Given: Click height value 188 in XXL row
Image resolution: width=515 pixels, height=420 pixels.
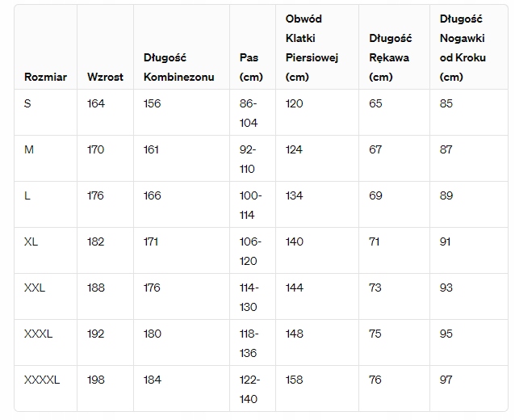Looking at the screenshot, I should pyautogui.click(x=96, y=288).
